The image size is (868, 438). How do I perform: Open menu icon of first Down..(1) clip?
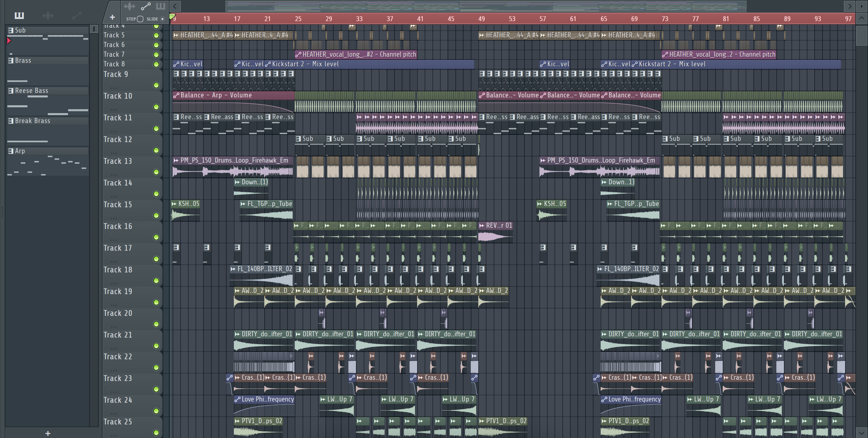pyautogui.click(x=237, y=182)
